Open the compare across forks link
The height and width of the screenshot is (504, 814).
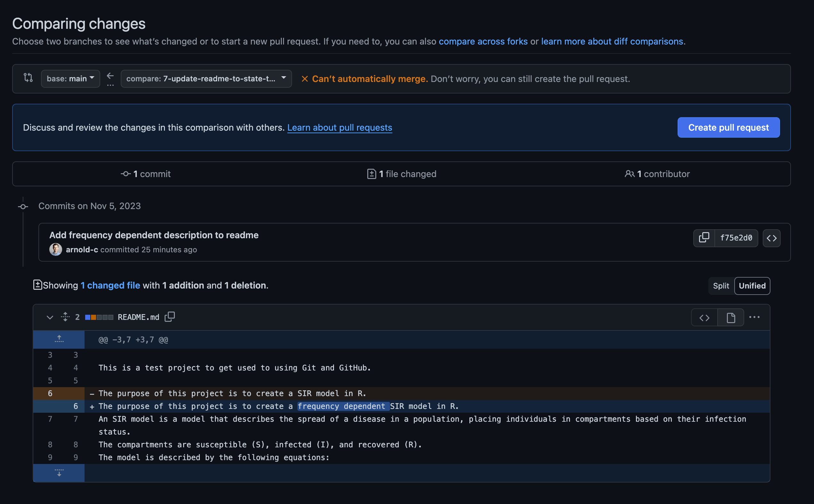pyautogui.click(x=483, y=41)
